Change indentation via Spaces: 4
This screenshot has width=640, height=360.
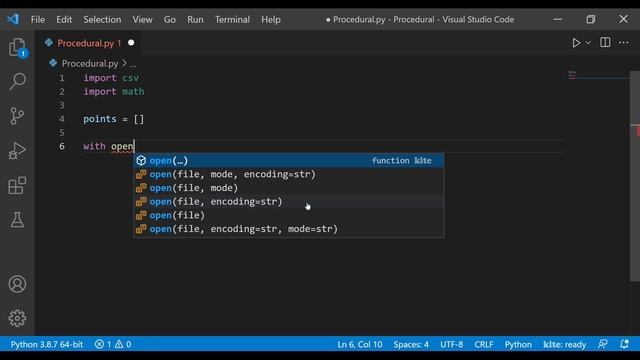pyautogui.click(x=411, y=344)
